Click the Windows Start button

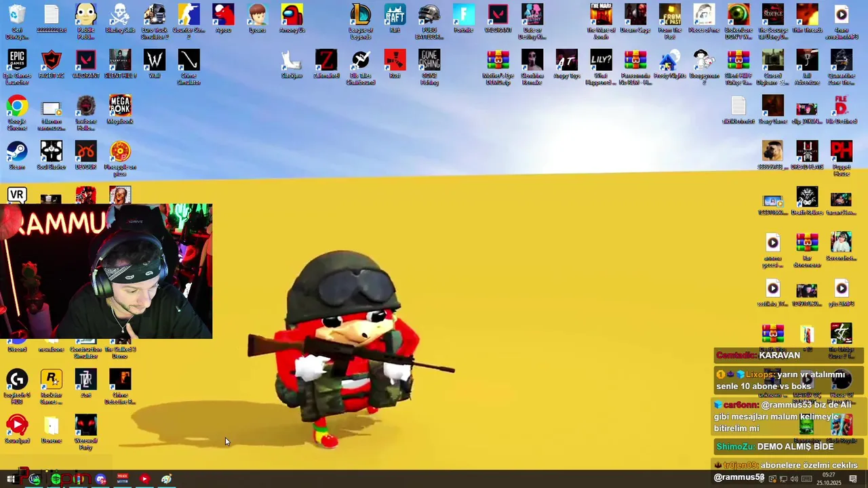[11, 479]
